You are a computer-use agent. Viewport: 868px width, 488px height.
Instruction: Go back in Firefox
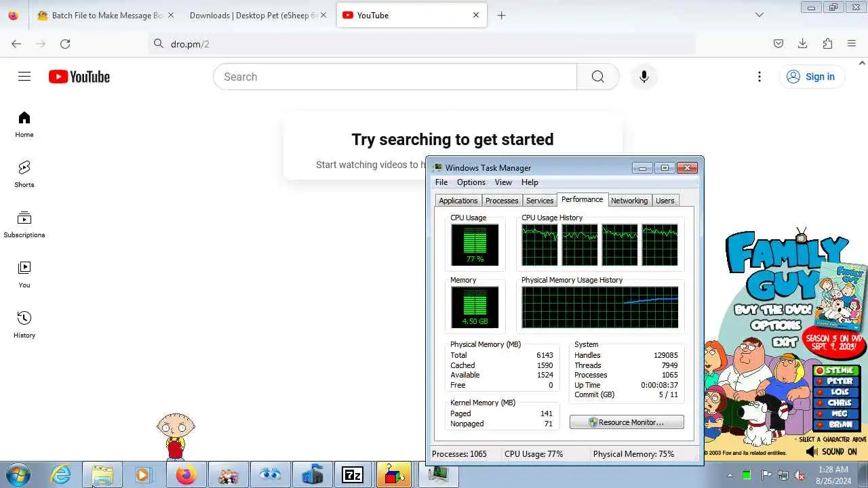[x=16, y=43]
